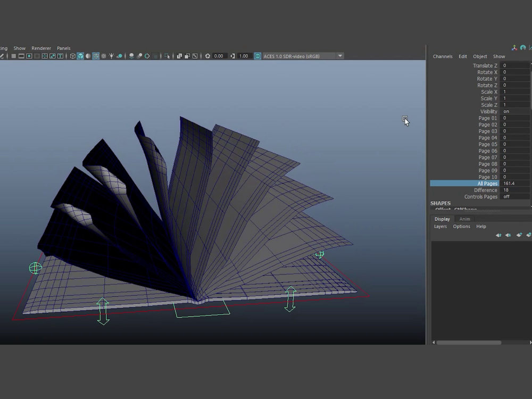Toggle the field chart icon
This screenshot has height=399, width=532.
(x=45, y=56)
